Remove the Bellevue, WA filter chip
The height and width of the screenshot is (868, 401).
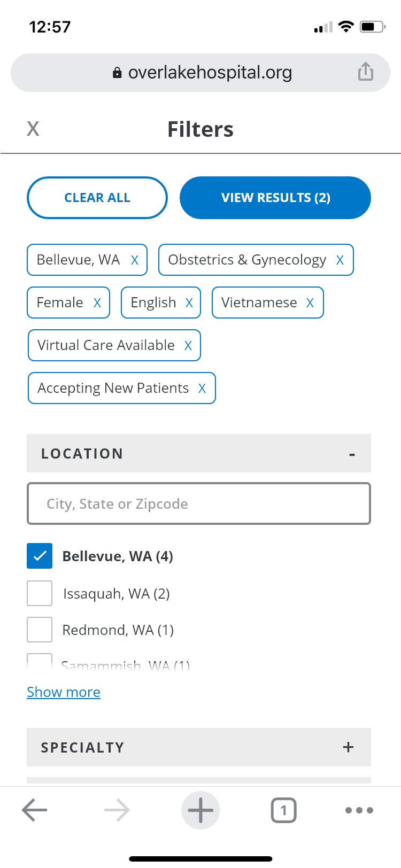135,260
